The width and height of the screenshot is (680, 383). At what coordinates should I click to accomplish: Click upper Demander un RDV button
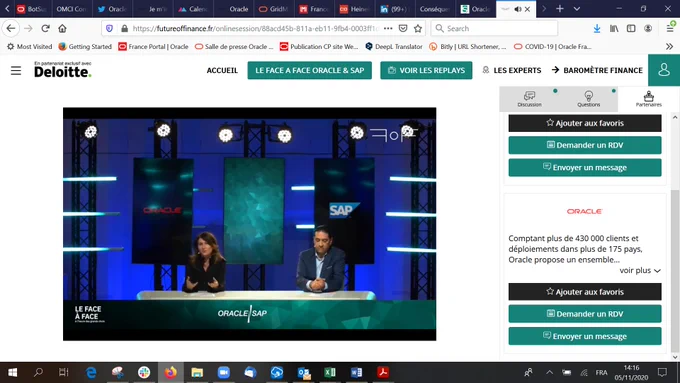(x=585, y=145)
